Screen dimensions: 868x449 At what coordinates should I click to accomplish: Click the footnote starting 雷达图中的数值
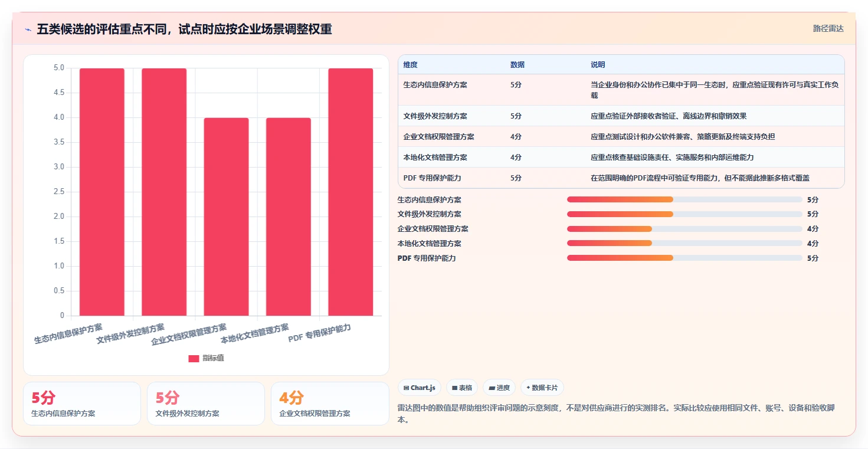pyautogui.click(x=616, y=414)
